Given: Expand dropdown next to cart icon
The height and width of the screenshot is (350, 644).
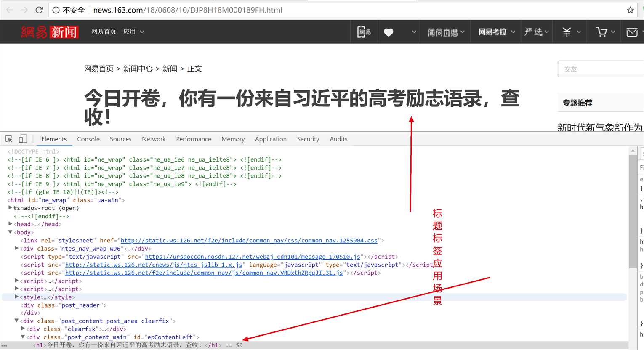Looking at the screenshot, I should [613, 32].
